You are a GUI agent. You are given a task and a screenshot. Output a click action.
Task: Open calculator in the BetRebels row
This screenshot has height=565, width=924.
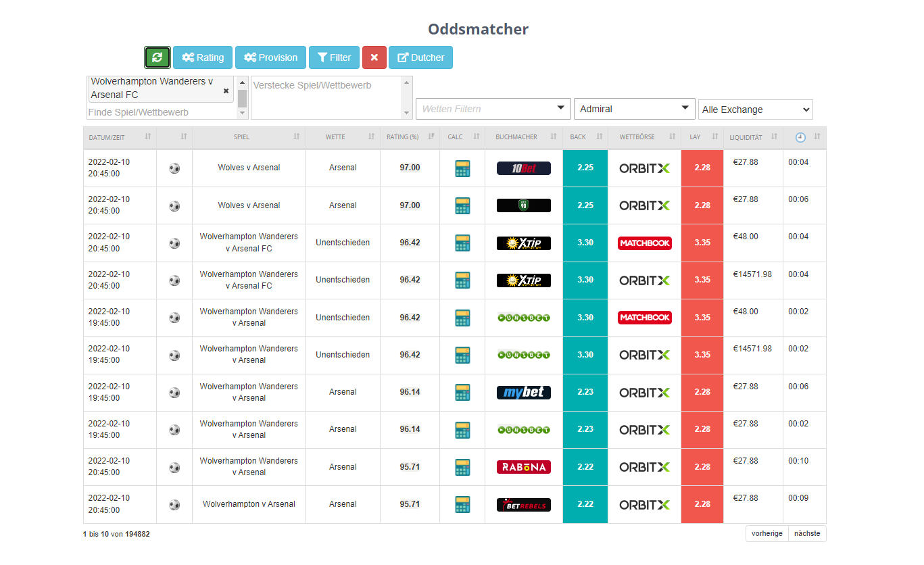click(x=462, y=505)
